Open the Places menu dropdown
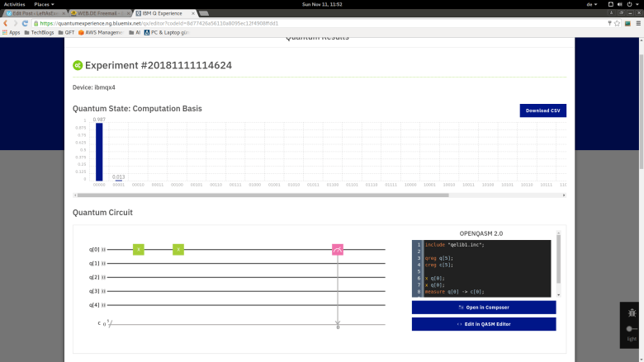The image size is (644, 362). (x=44, y=4)
